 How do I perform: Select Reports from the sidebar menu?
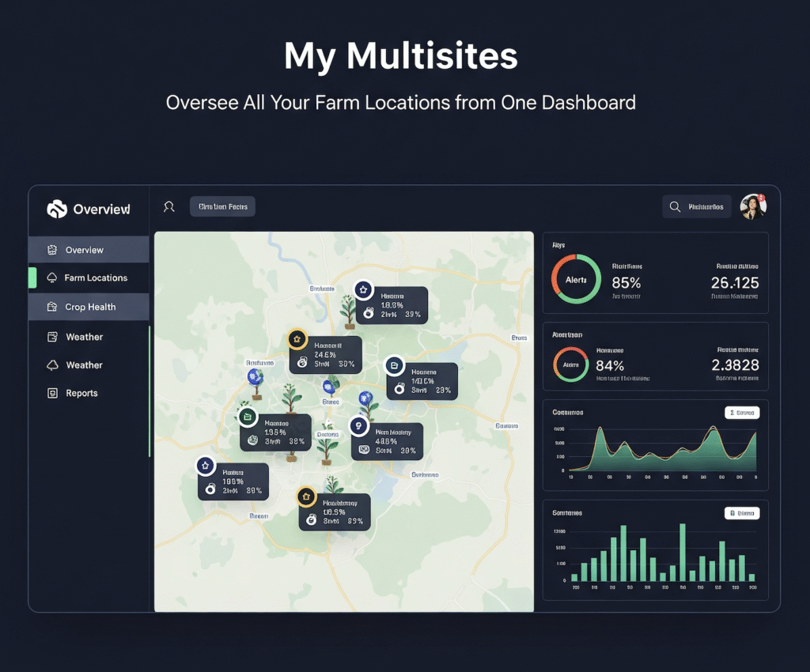[x=81, y=393]
